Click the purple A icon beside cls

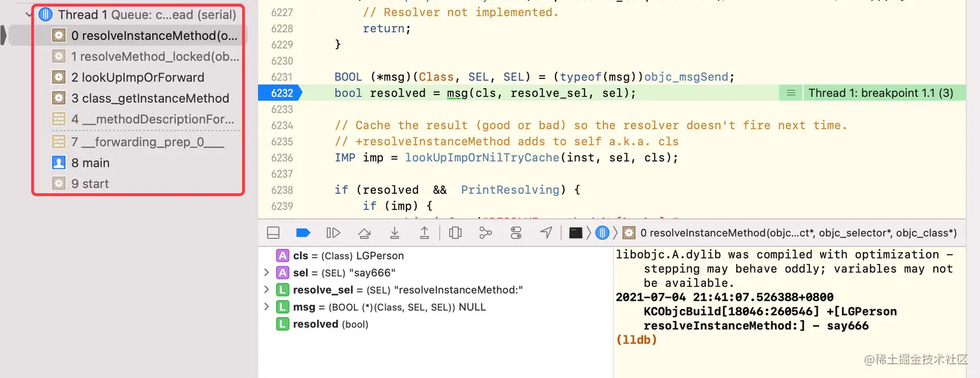click(x=283, y=255)
